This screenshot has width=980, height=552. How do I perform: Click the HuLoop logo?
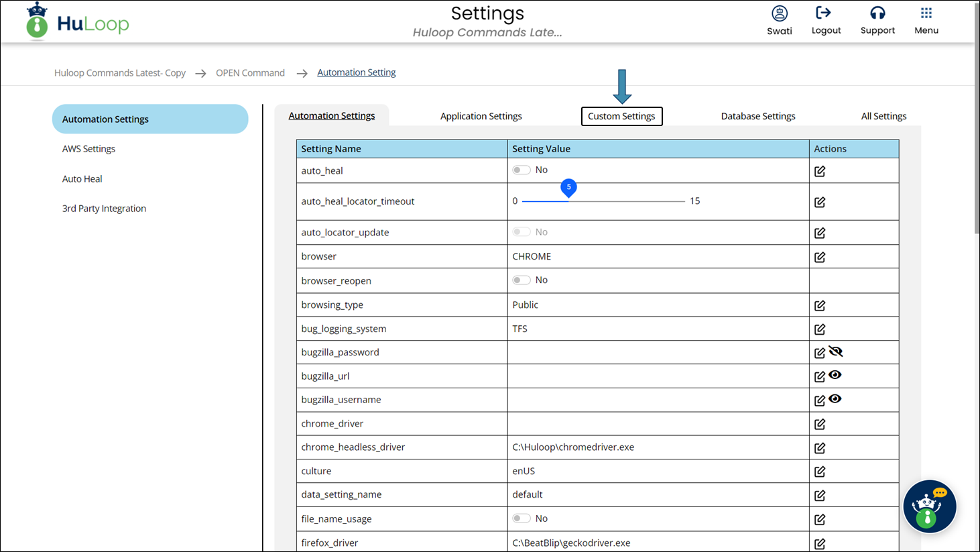pos(77,22)
